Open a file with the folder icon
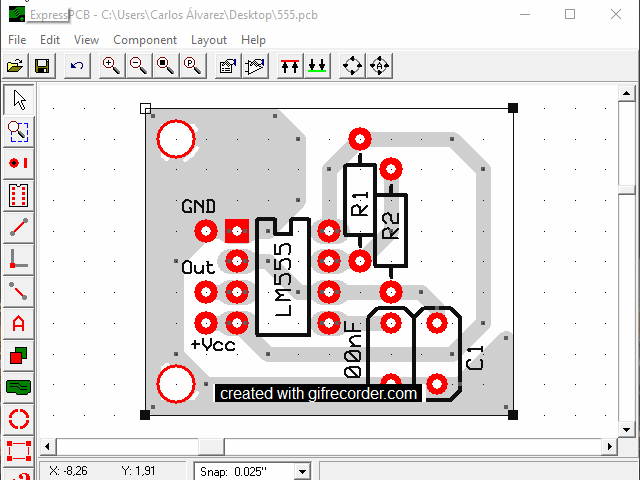 pos(15,65)
